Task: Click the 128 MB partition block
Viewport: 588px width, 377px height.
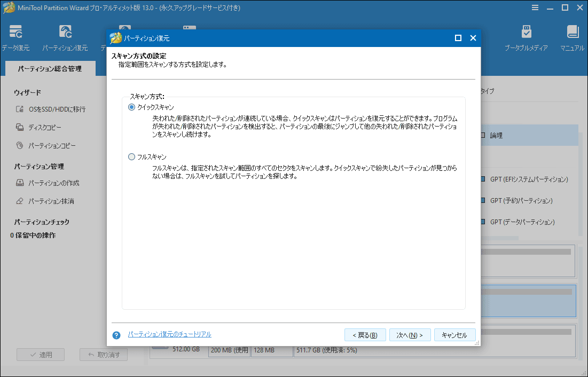Action: [x=271, y=350]
